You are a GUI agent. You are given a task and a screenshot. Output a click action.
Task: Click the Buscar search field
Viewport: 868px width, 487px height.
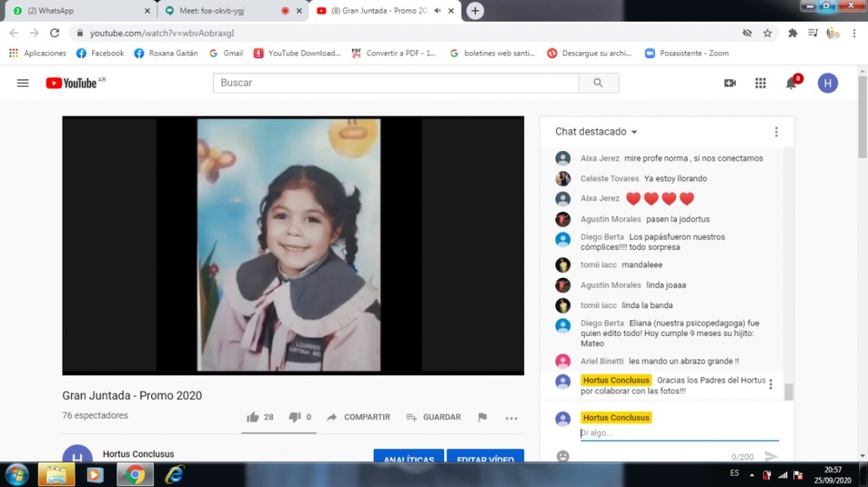(395, 83)
